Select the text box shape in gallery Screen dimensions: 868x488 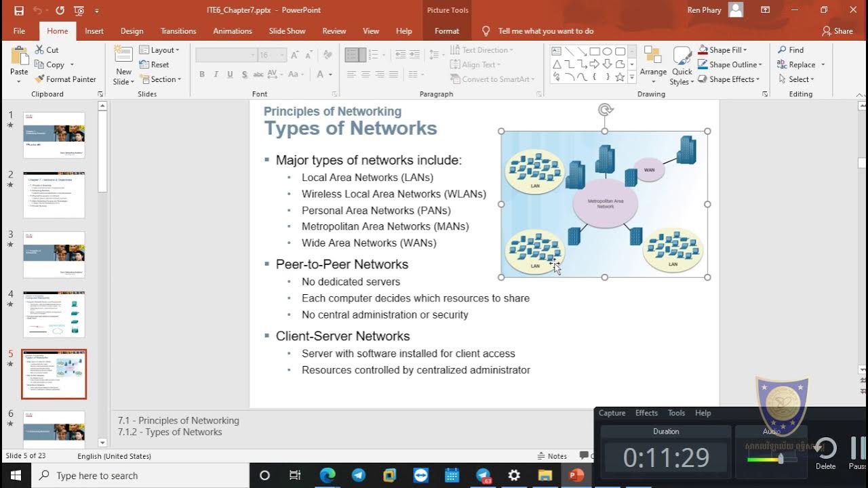556,51
